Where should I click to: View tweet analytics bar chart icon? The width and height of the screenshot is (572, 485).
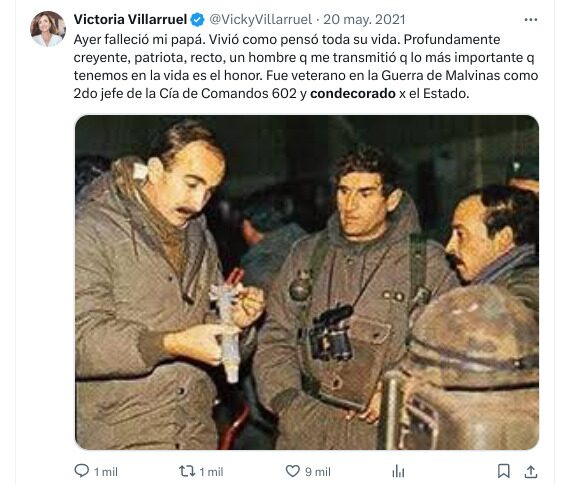pos(398,471)
